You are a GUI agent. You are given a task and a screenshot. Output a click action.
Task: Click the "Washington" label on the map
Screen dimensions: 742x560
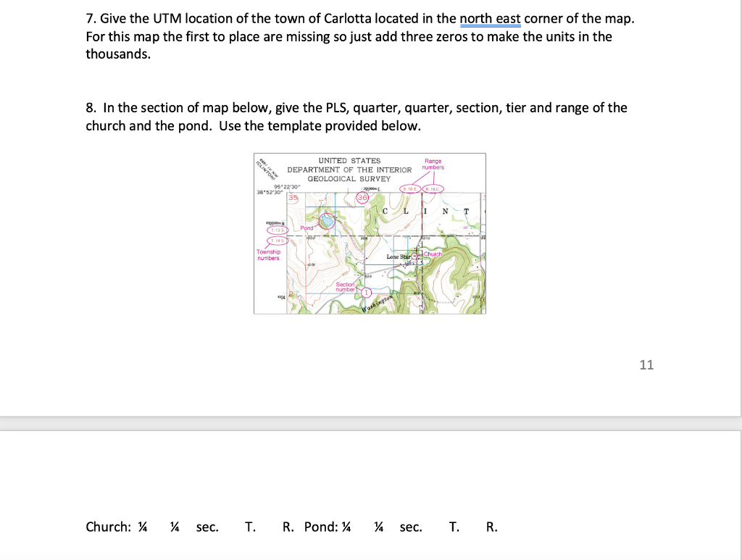377,304
